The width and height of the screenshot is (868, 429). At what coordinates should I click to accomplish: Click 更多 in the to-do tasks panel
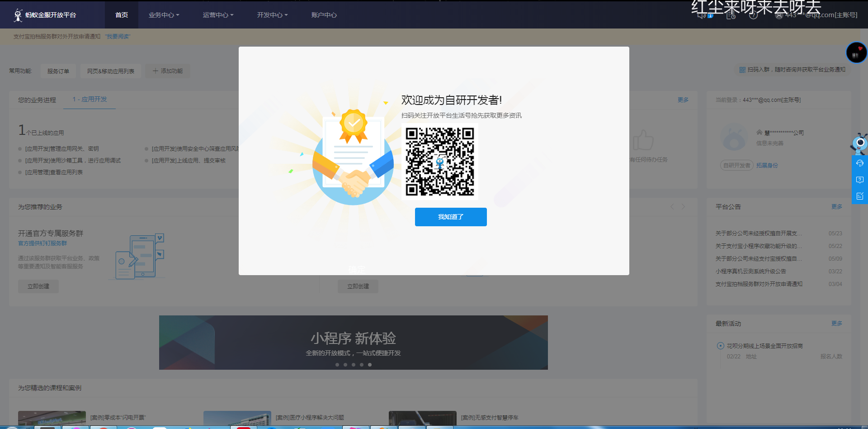point(683,100)
